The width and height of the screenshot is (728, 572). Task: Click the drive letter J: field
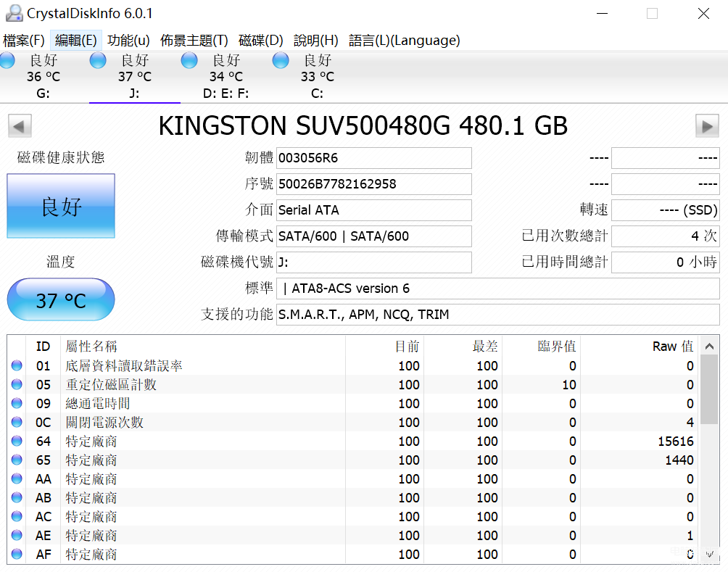click(x=373, y=262)
